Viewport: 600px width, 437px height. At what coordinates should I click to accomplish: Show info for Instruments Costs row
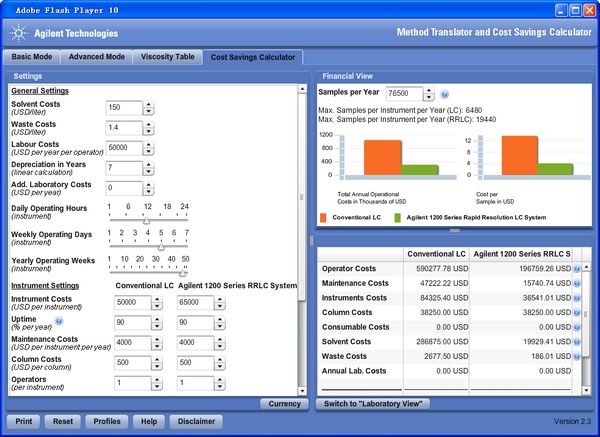pyautogui.click(x=577, y=298)
